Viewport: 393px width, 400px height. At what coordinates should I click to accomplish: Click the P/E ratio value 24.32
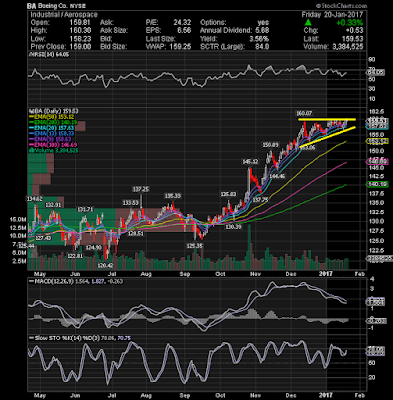[x=182, y=23]
